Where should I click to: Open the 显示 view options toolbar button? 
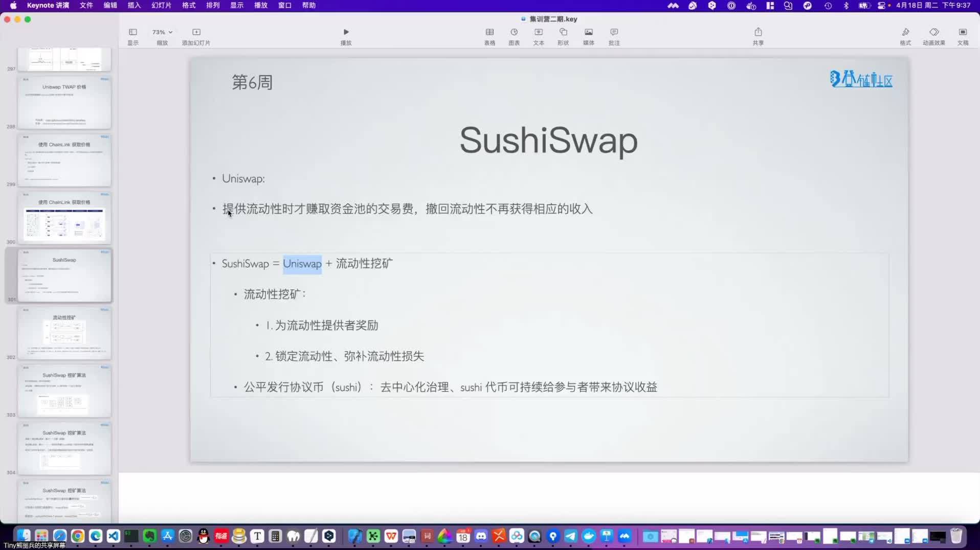tap(133, 36)
